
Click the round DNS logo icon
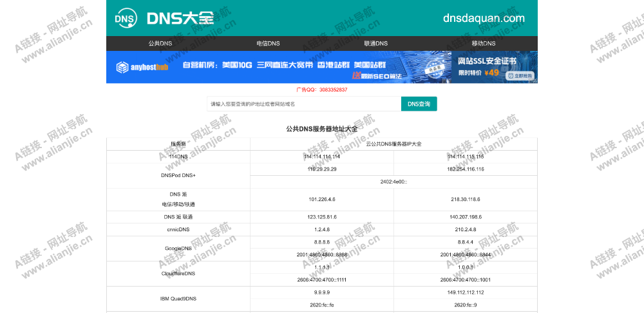(x=125, y=18)
